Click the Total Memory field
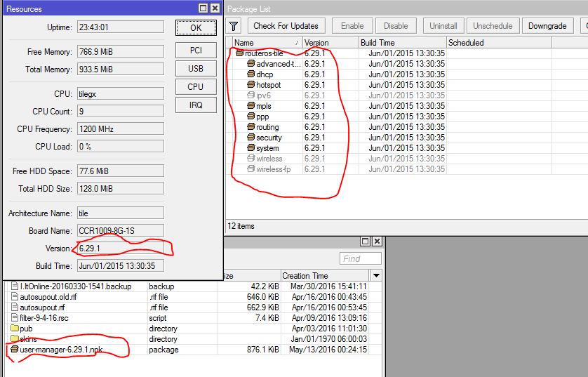Screen dimensions: 588x377 pos(121,69)
